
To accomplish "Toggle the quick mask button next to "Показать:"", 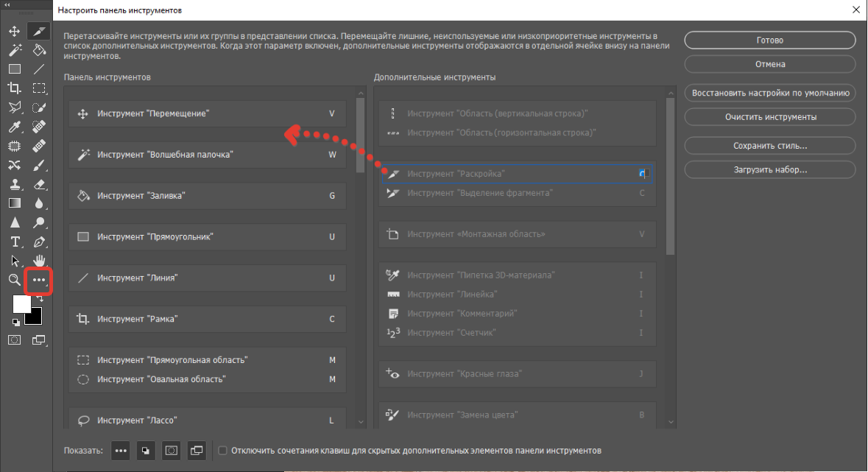I will tap(171, 450).
